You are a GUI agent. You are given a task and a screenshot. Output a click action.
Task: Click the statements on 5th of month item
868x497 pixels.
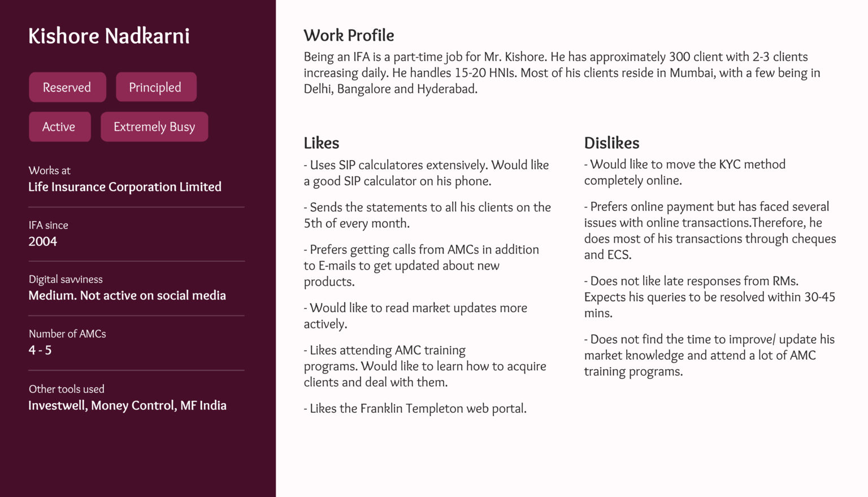[x=427, y=215]
